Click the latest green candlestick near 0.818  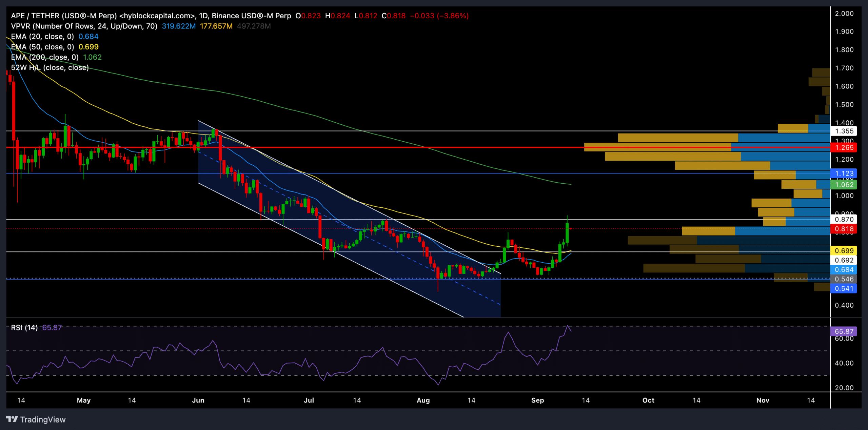(567, 232)
